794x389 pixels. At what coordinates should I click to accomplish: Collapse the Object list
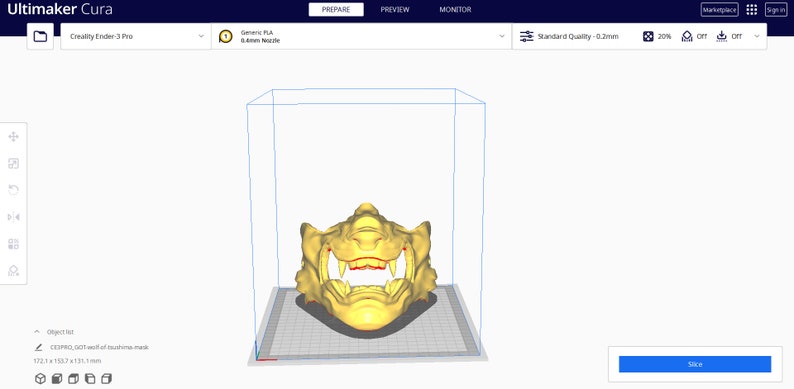36,332
